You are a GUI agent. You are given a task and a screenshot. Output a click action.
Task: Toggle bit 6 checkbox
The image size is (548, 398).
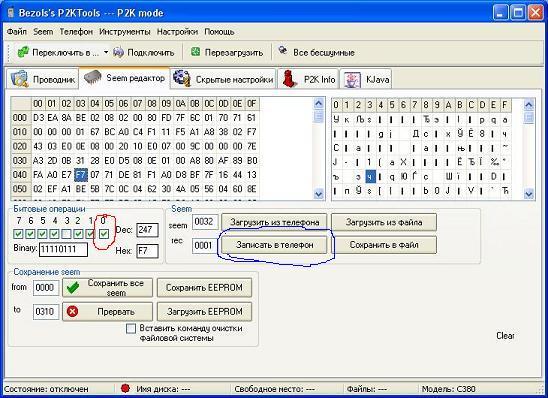[x=30, y=233]
